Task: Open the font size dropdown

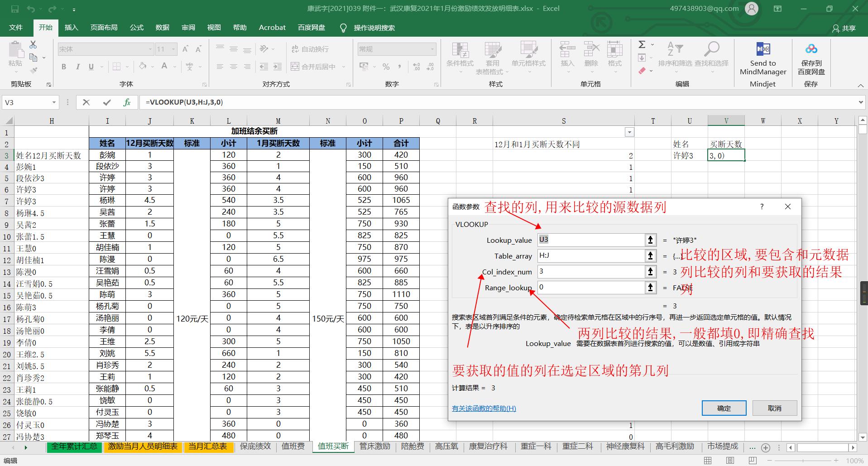Action: pyautogui.click(x=173, y=49)
